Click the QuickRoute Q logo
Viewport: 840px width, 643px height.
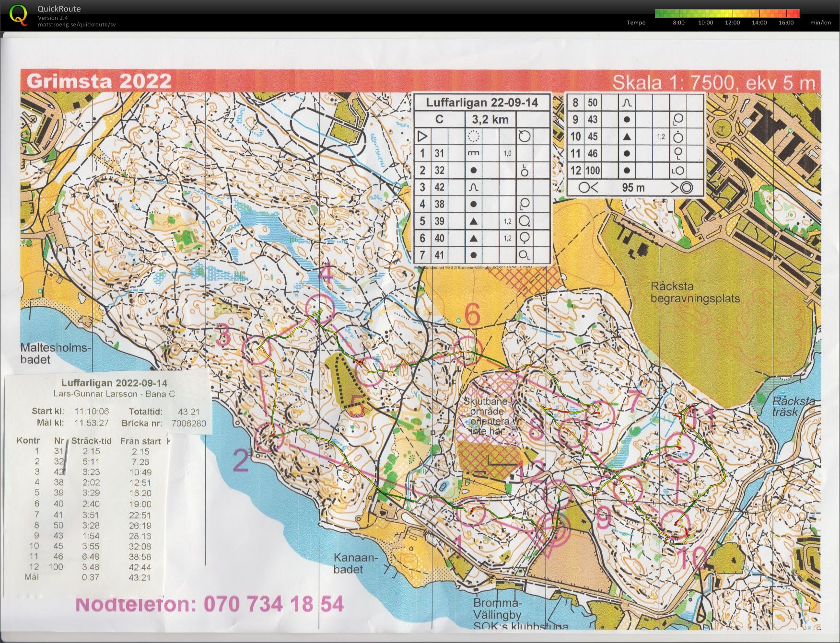18,14
